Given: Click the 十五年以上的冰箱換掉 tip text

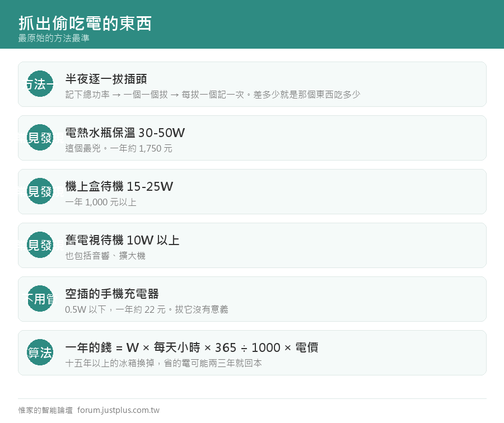Looking at the screenshot, I should 110,363.
